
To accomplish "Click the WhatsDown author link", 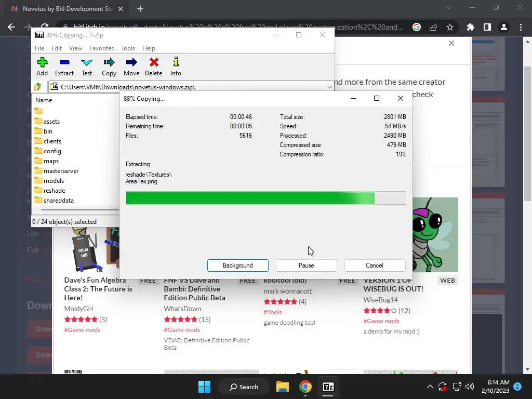I will [182, 309].
